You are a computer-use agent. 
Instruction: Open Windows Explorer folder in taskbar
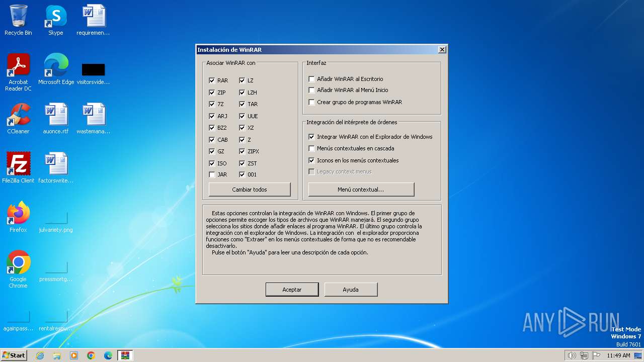tap(57, 355)
